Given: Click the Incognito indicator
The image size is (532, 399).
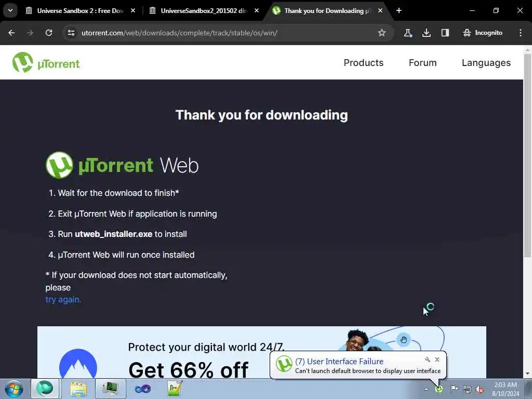Looking at the screenshot, I should (483, 33).
